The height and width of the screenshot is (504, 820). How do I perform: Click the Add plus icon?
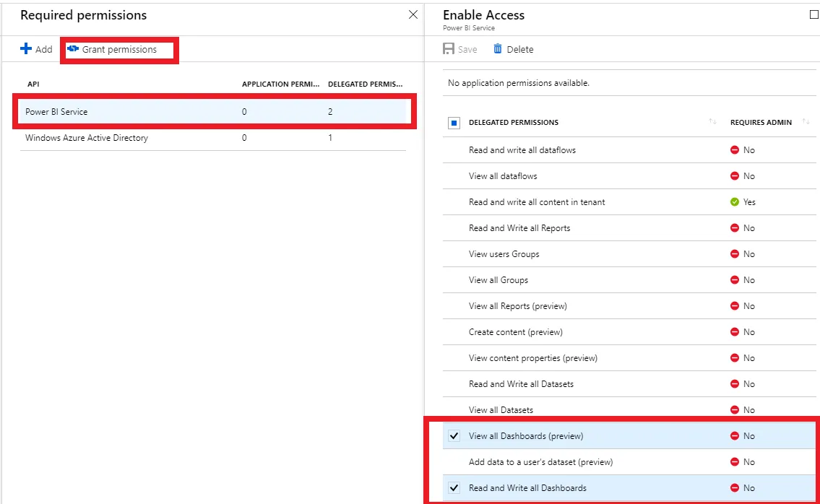point(26,49)
